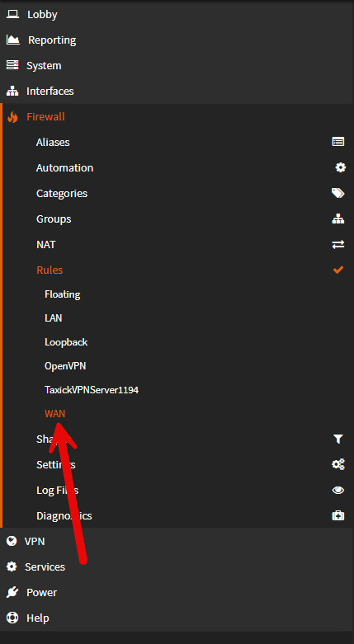The width and height of the screenshot is (354, 644).
Task: Open the Services menu
Action: pos(177,566)
